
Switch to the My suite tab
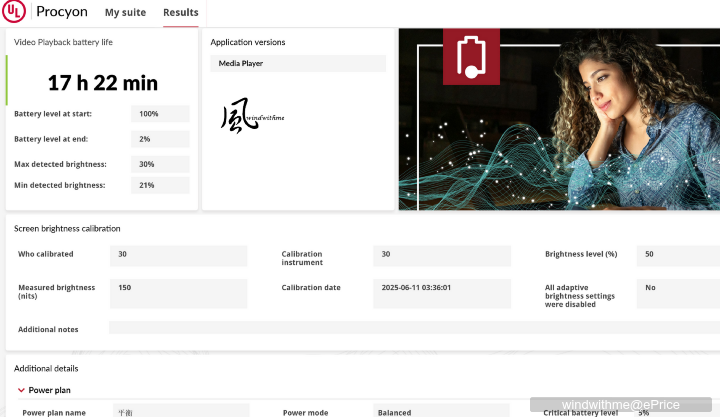125,13
